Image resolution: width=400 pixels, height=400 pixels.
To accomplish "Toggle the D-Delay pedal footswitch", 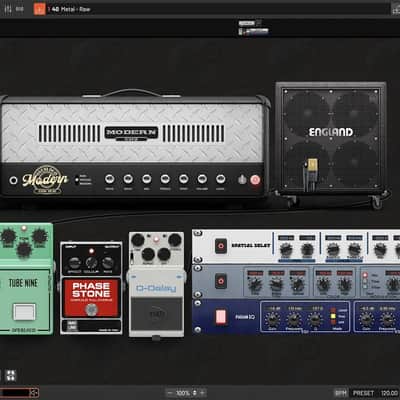I will click(x=156, y=313).
